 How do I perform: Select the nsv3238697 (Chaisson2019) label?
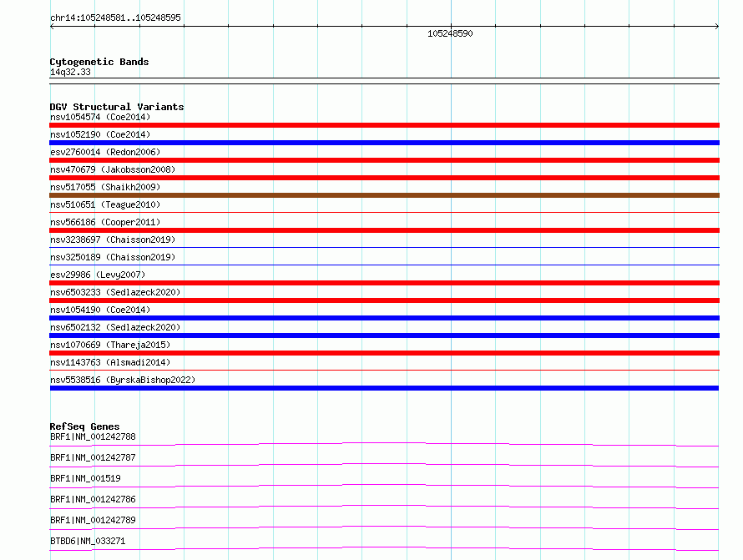click(x=113, y=240)
